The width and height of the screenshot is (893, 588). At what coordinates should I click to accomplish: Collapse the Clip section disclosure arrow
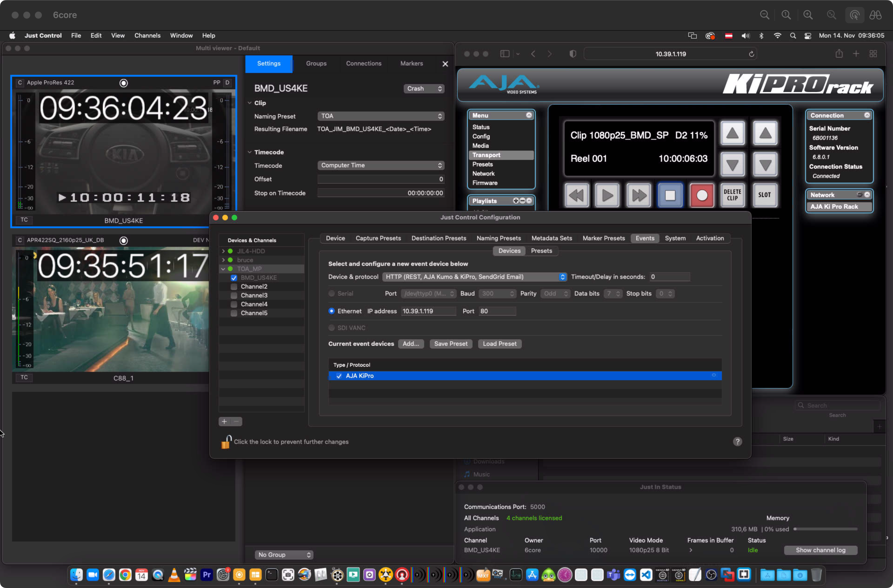(249, 103)
